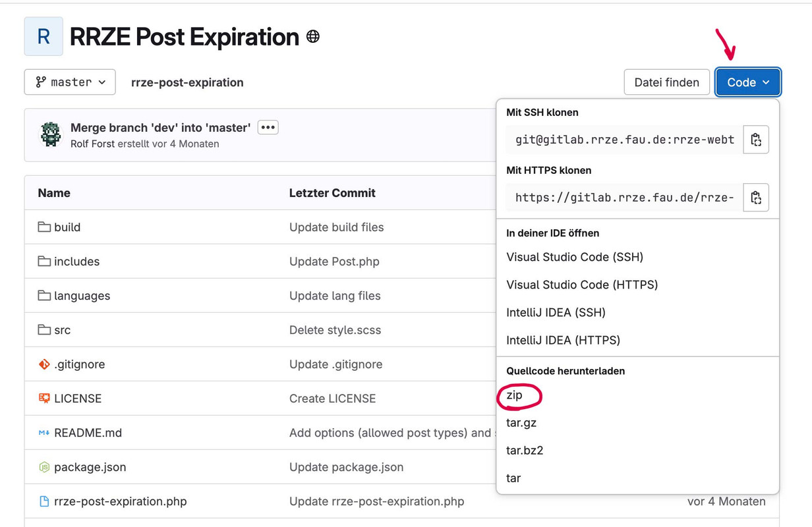This screenshot has height=527, width=812.
Task: Open the package.json file
Action: (x=90, y=467)
